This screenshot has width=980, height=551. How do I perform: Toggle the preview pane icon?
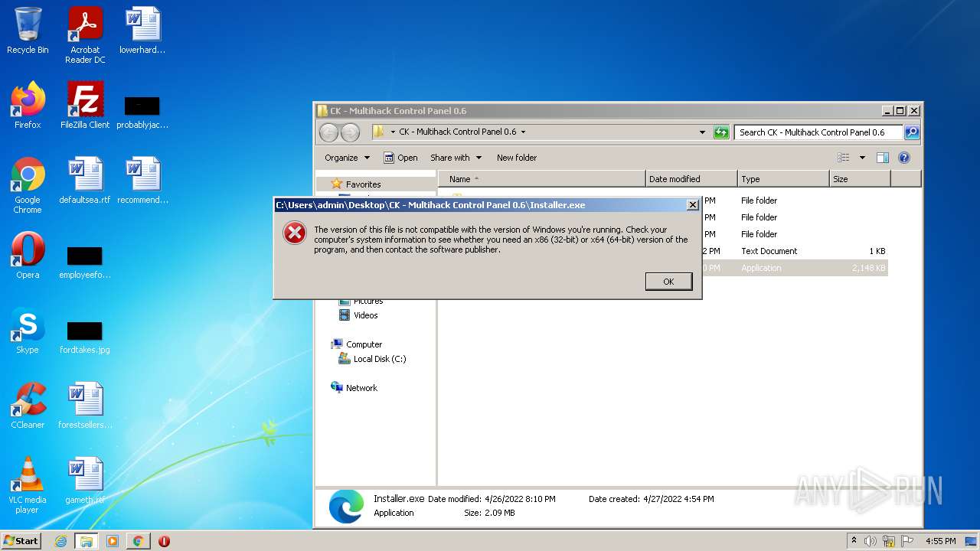click(x=882, y=158)
